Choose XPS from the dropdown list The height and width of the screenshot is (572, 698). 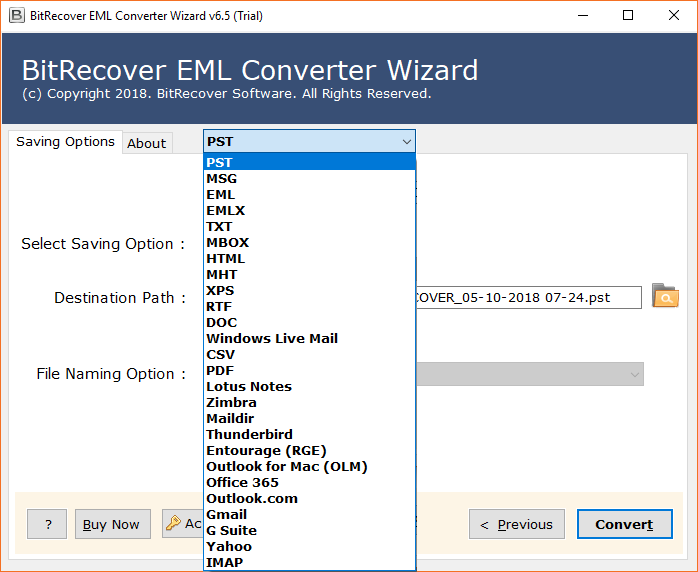pos(309,291)
